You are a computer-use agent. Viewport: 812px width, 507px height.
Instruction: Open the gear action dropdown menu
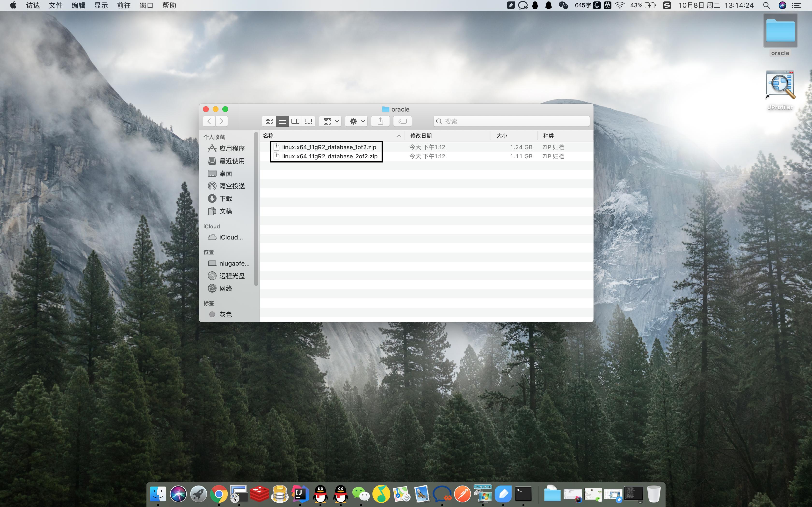coord(357,121)
